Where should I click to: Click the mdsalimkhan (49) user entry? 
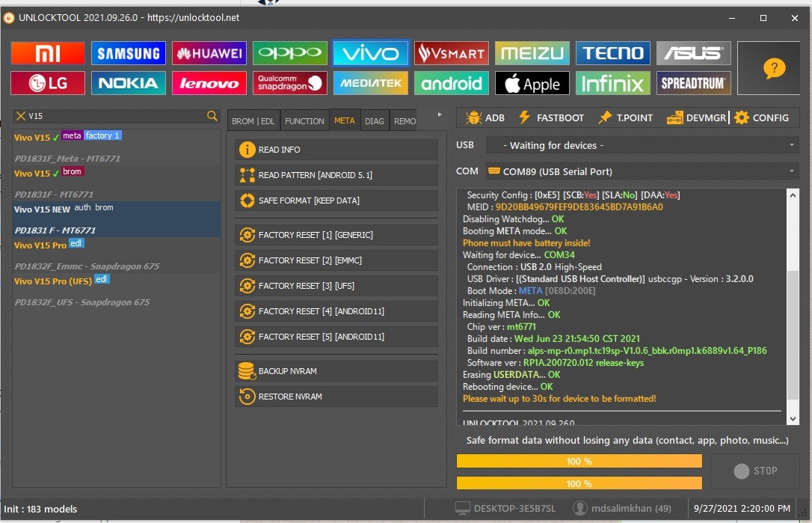pyautogui.click(x=622, y=509)
